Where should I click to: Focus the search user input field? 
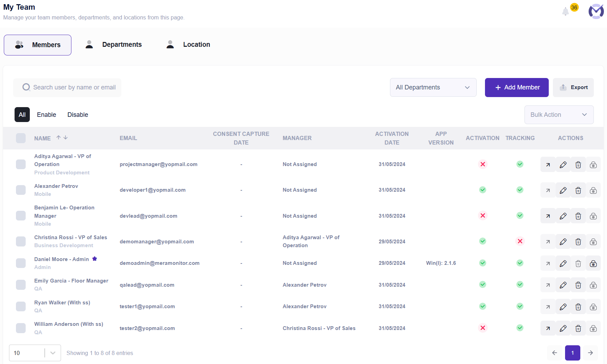(67, 87)
